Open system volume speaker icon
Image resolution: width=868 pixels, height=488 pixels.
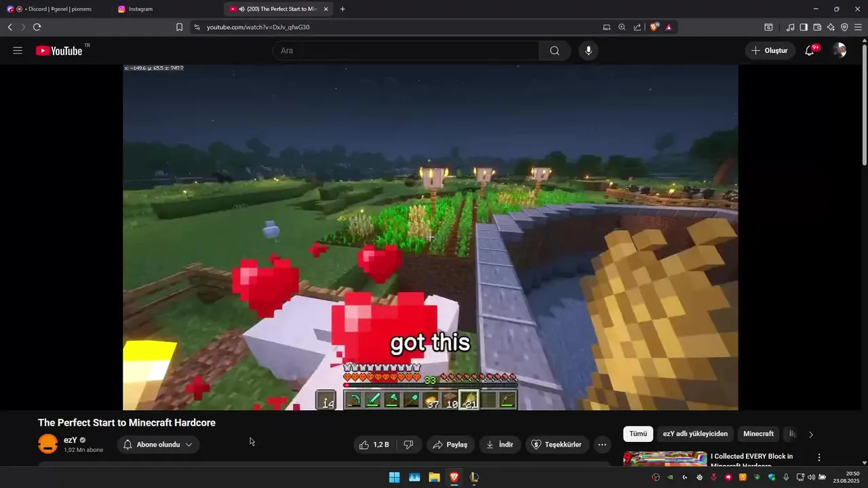click(x=811, y=477)
